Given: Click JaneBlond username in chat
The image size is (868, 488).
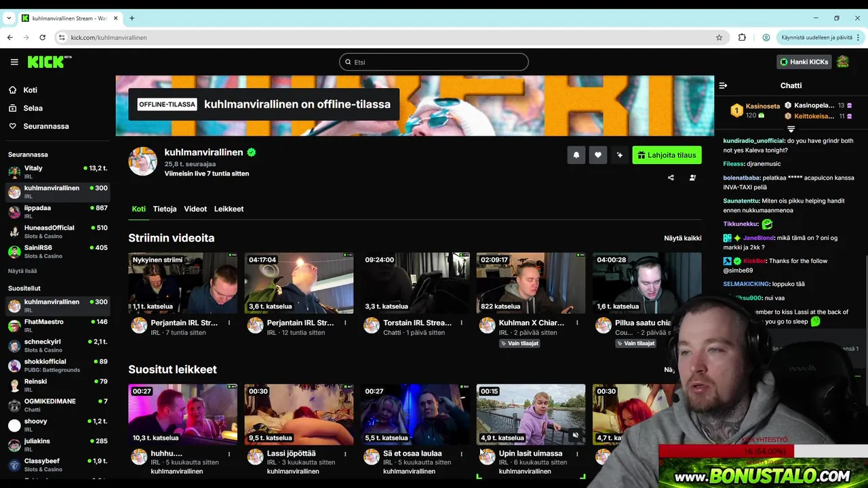Looking at the screenshot, I should [758, 238].
